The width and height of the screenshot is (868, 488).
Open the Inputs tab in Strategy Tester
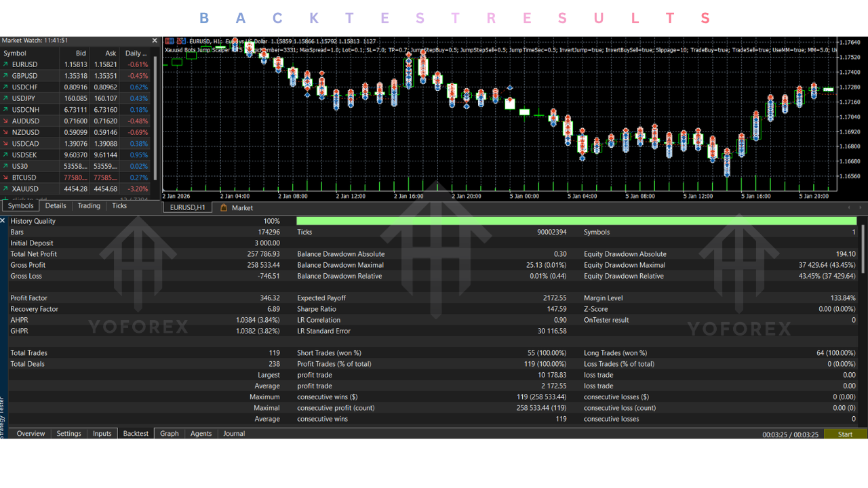(x=102, y=434)
